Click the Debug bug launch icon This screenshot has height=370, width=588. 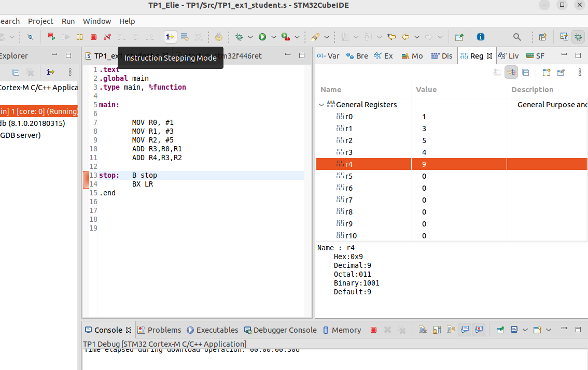239,37
